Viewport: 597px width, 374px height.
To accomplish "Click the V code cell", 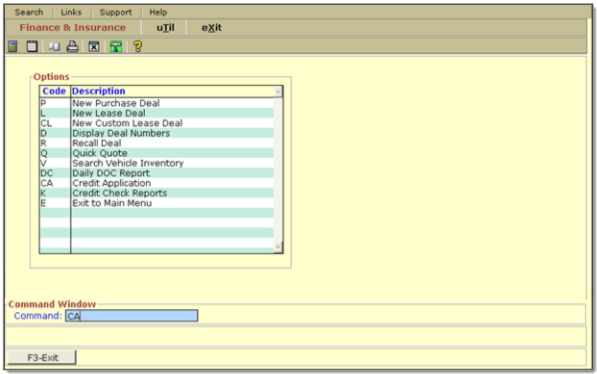I will point(55,163).
